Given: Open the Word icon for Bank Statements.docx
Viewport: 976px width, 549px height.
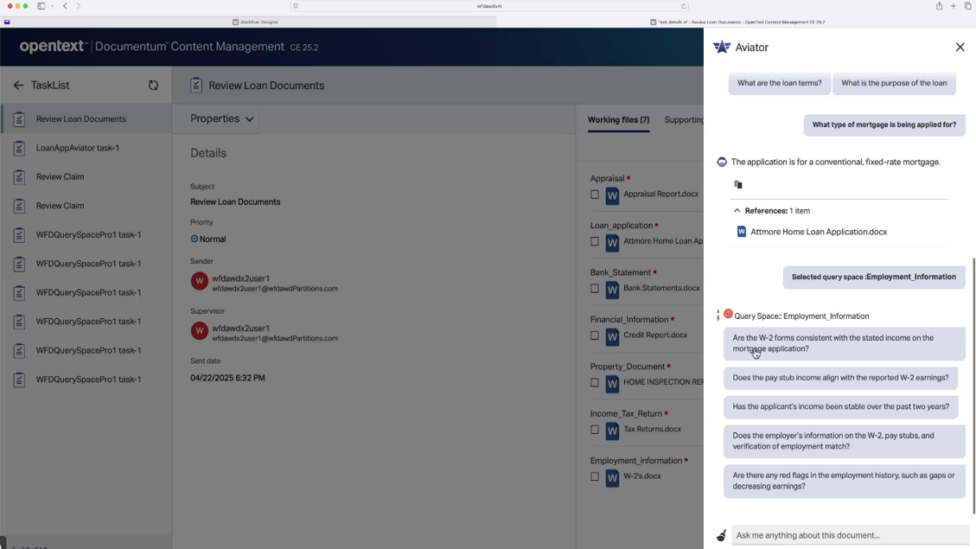Looking at the screenshot, I should (612, 289).
